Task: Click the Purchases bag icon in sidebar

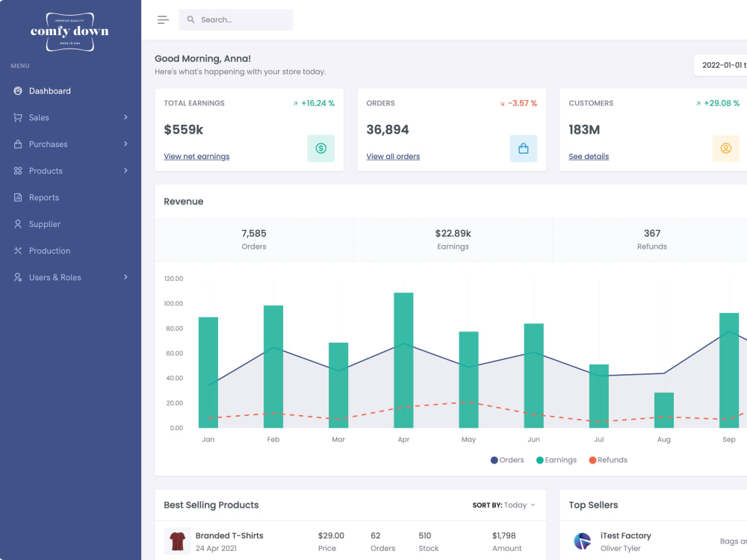Action: pyautogui.click(x=18, y=144)
